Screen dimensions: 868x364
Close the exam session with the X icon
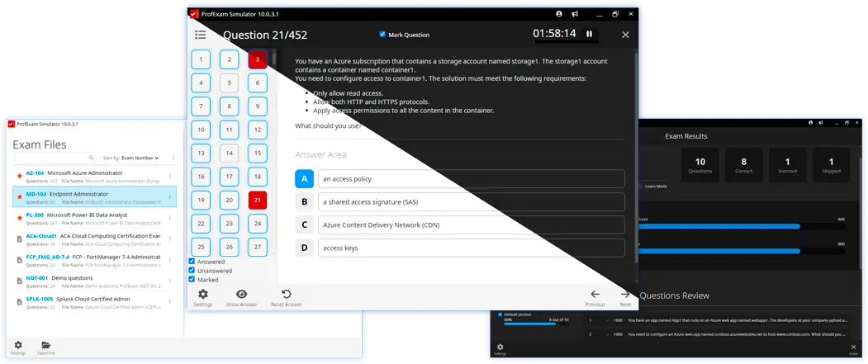point(625,35)
